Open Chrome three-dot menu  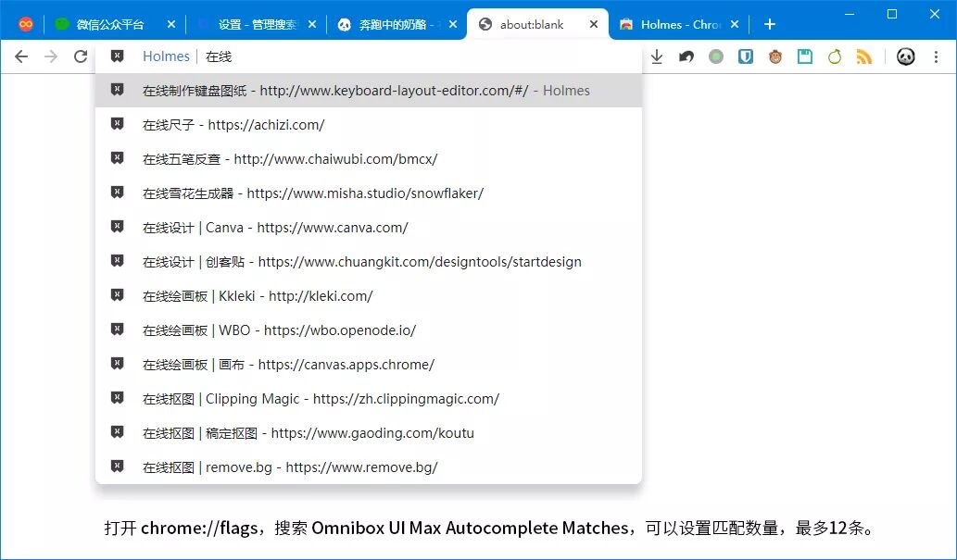tap(936, 56)
